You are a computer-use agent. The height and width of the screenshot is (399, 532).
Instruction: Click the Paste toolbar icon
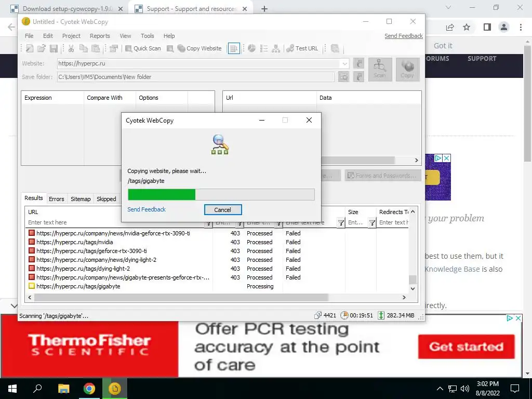tap(96, 48)
